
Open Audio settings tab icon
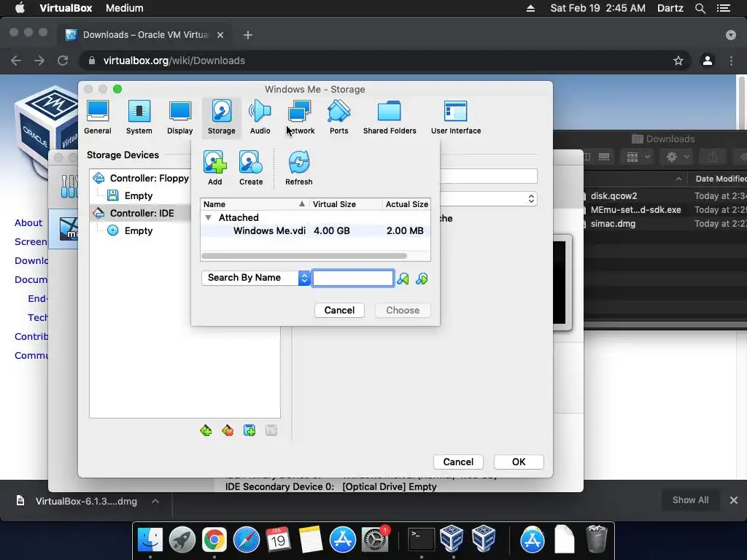pos(260,112)
